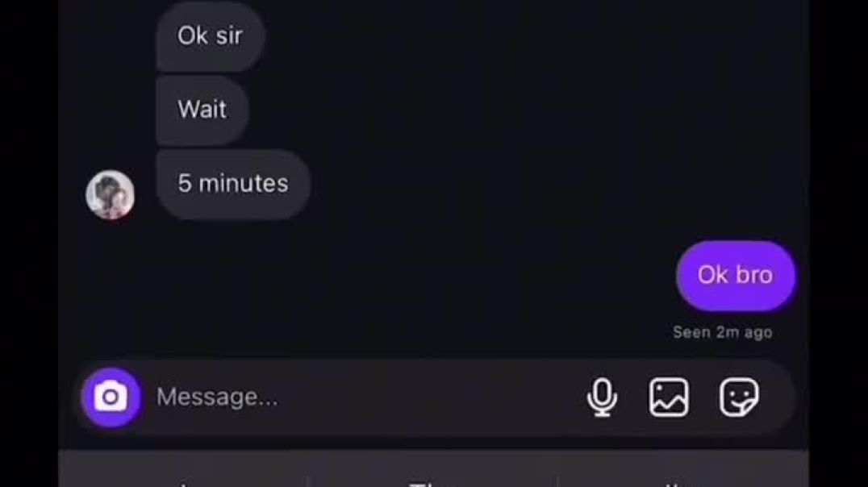
Task: Open the photo gallery picker icon
Action: [x=669, y=397]
